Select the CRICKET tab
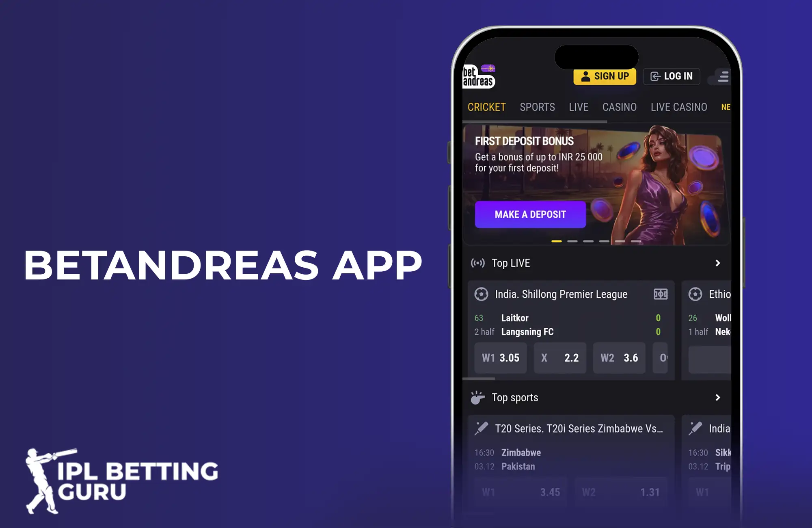Viewport: 812px width, 528px height. click(x=486, y=106)
